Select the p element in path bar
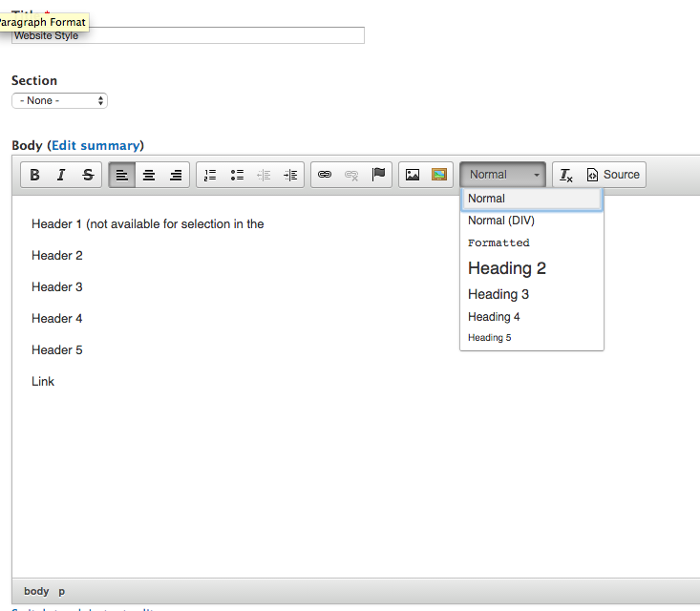Image resolution: width=700 pixels, height=611 pixels. (62, 592)
